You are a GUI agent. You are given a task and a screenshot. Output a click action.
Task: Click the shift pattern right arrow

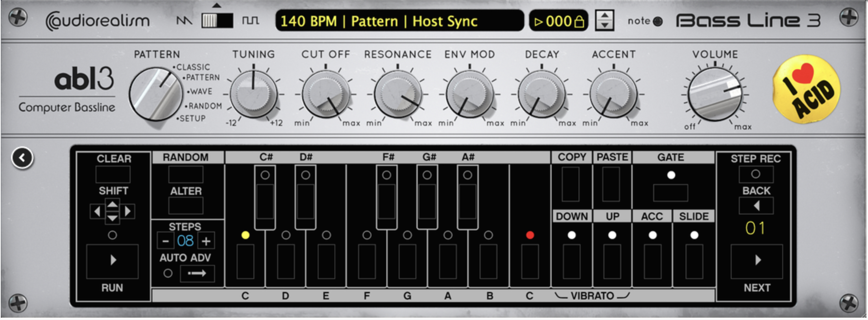coord(128,211)
